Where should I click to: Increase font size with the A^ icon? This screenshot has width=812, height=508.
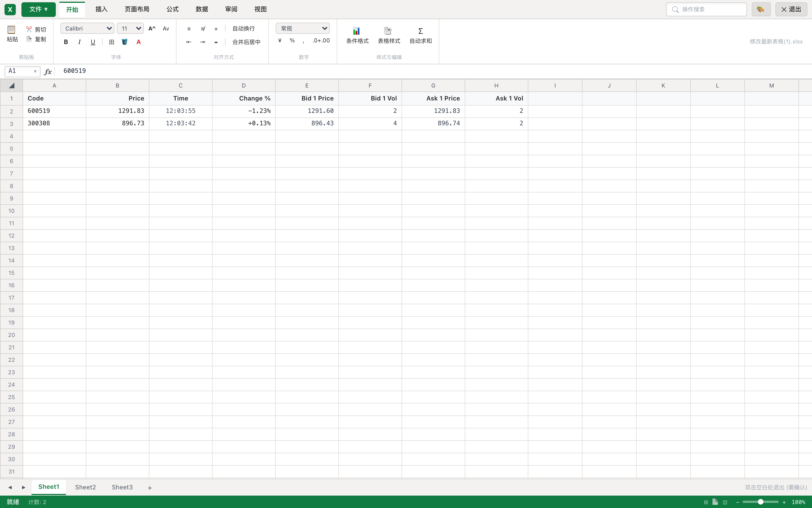pos(152,29)
